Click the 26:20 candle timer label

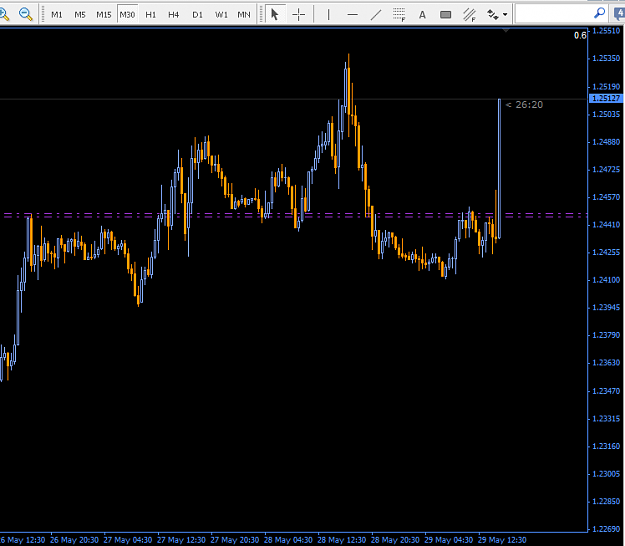pos(524,104)
